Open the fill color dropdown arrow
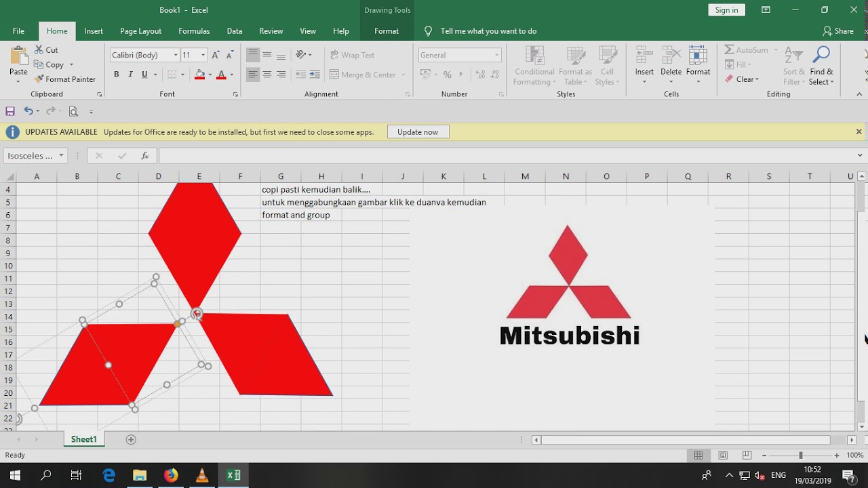 tap(210, 75)
